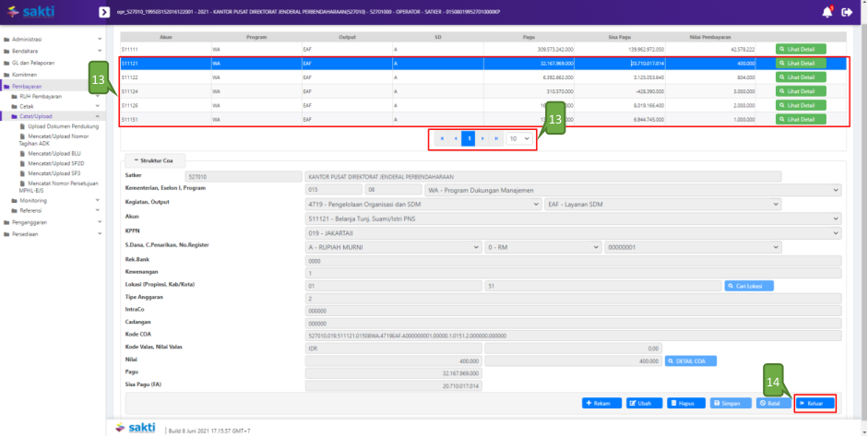Go to the previous page arrow

456,138
